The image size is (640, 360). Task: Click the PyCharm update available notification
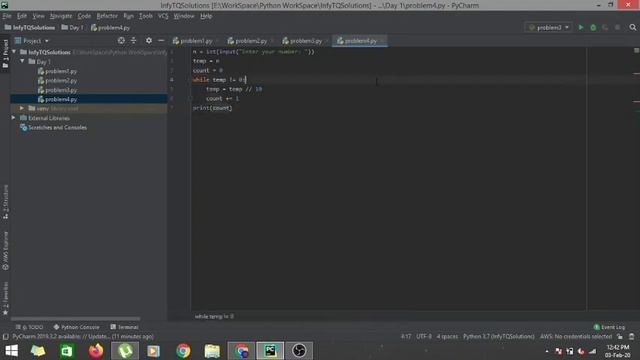coord(83,336)
